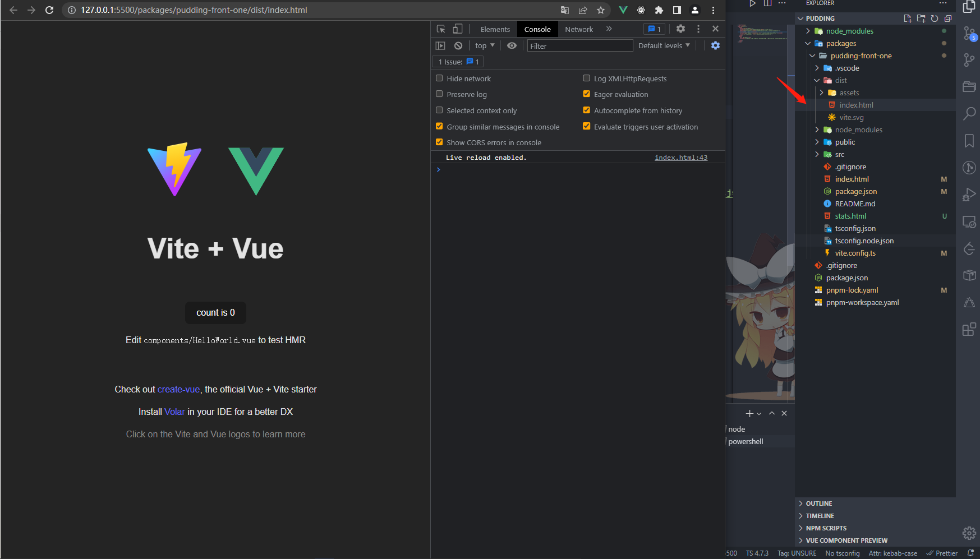The width and height of the screenshot is (980, 559).
Task: Open the create-vue link
Action: tap(178, 389)
